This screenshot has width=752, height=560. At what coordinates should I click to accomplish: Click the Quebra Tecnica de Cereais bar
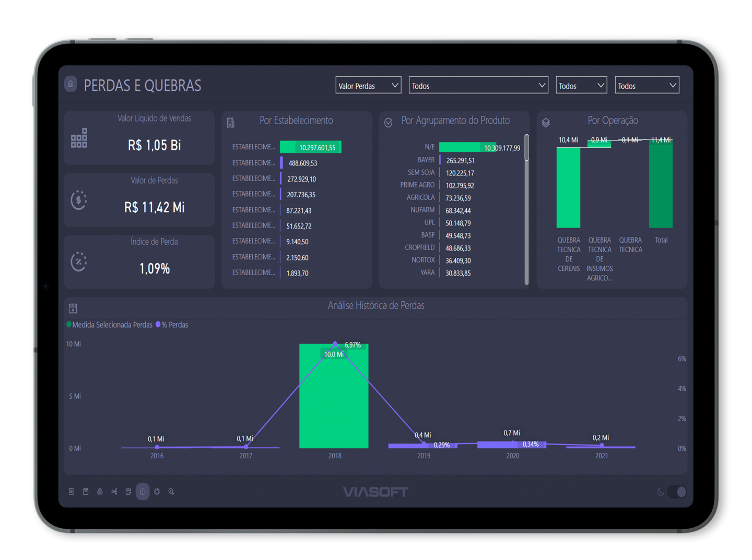coord(568,188)
